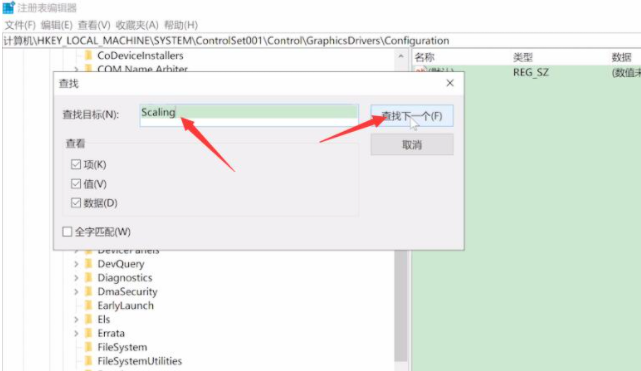Enable 全字匹配(W) whole-word match checkbox

(67, 232)
